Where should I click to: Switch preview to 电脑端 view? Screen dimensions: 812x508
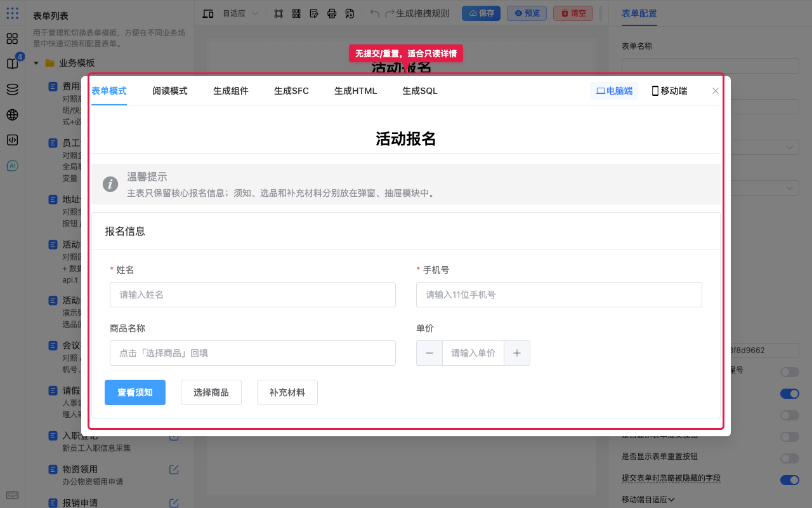(x=614, y=91)
